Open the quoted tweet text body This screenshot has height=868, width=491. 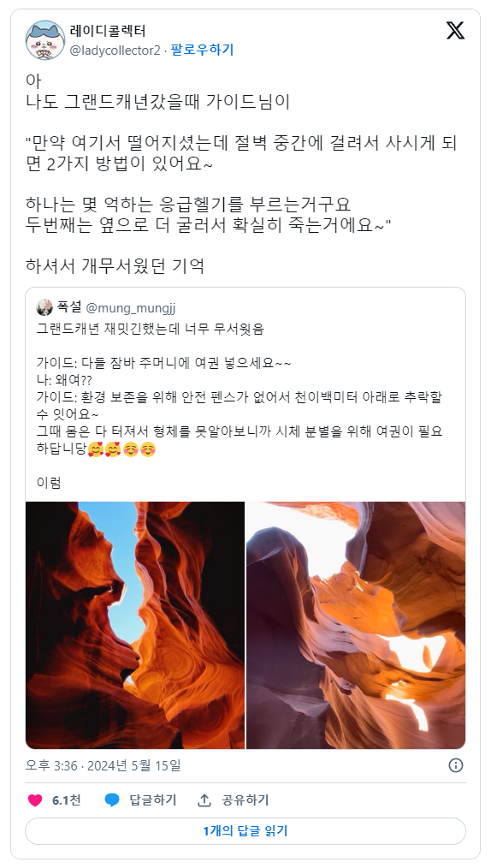click(x=240, y=406)
